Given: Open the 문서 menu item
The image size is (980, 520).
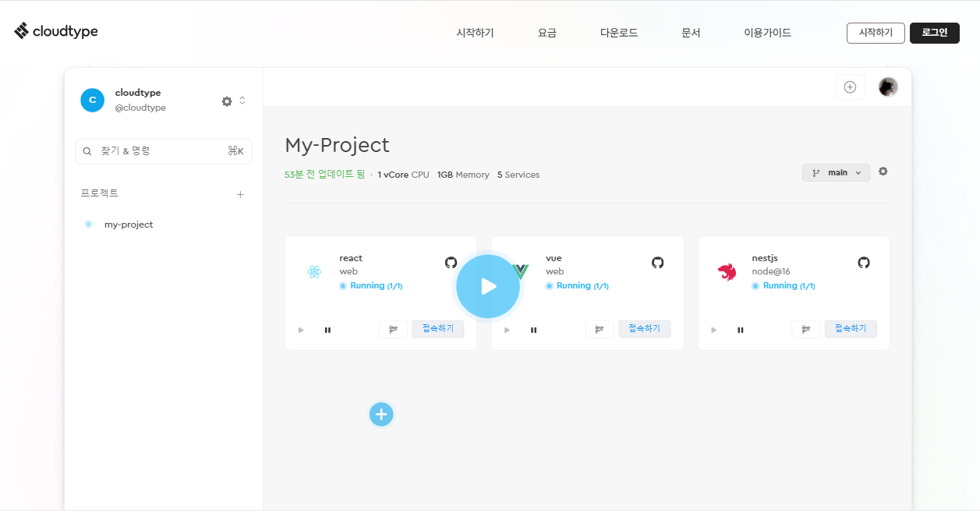Looking at the screenshot, I should coord(691,33).
